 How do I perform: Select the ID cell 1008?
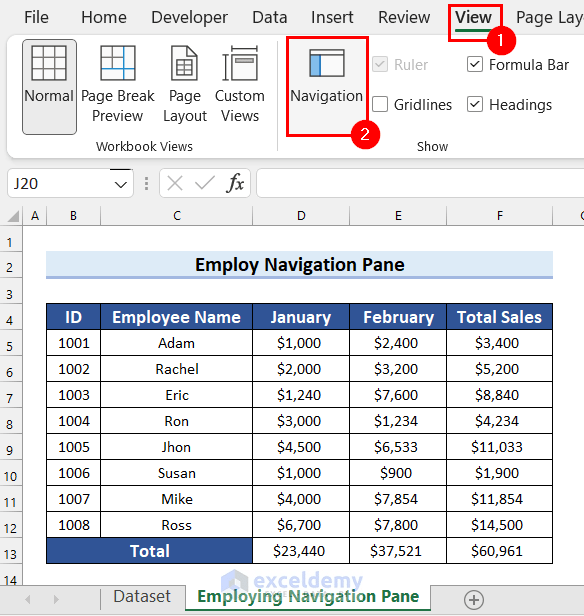73,524
